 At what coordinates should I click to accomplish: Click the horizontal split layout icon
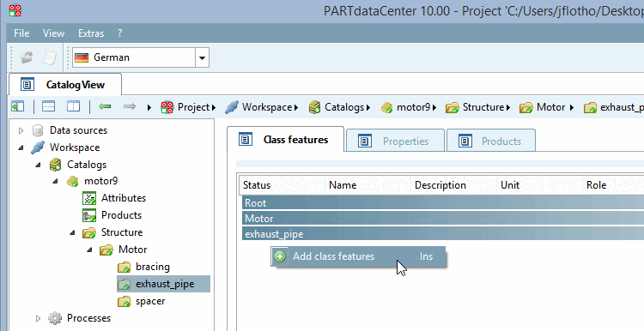48,106
